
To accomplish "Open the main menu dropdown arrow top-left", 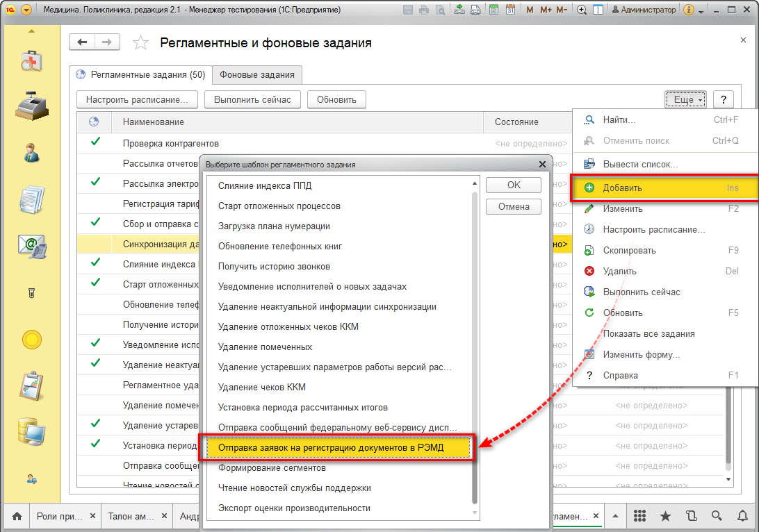I will coord(26,10).
